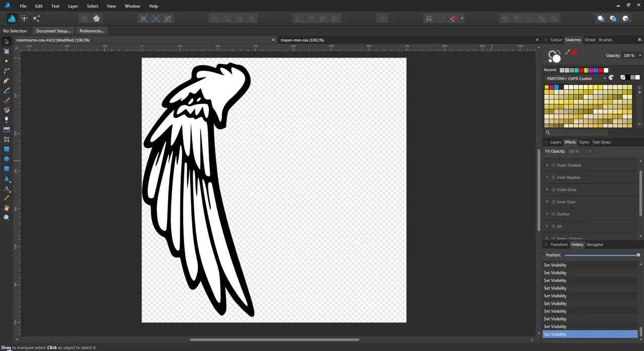The width and height of the screenshot is (644, 351).
Task: Expand the Inner Glow settings
Action: 547,202
